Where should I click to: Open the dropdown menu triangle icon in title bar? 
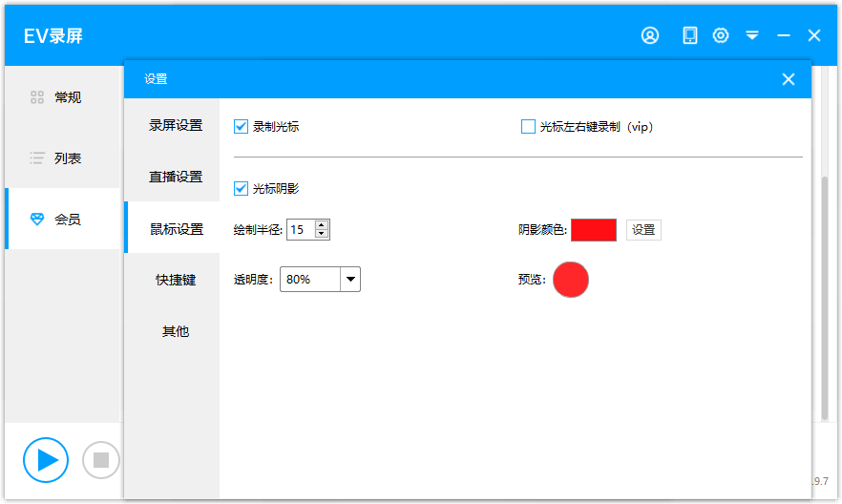(752, 35)
